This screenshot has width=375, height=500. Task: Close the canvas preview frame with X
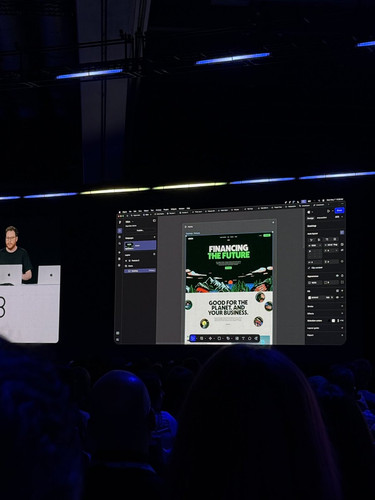tap(273, 222)
